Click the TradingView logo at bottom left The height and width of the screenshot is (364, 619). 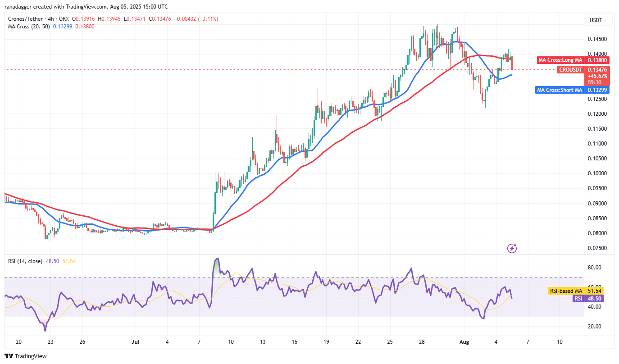coord(26,356)
